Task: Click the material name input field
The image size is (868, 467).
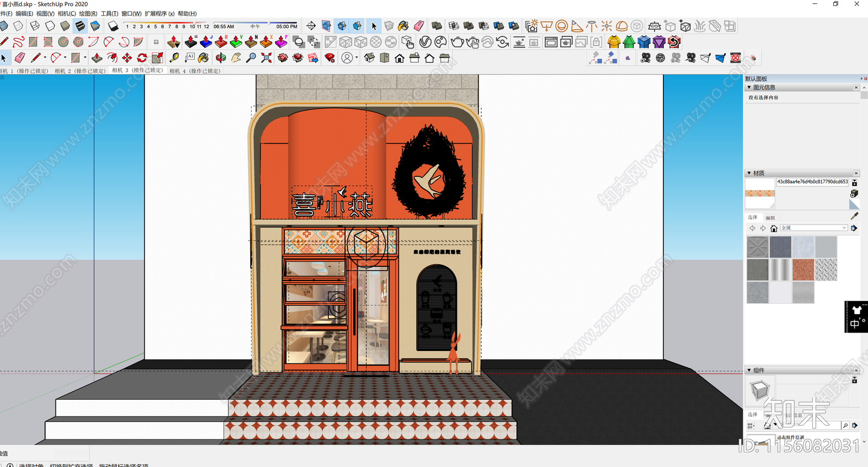Action: click(812, 182)
